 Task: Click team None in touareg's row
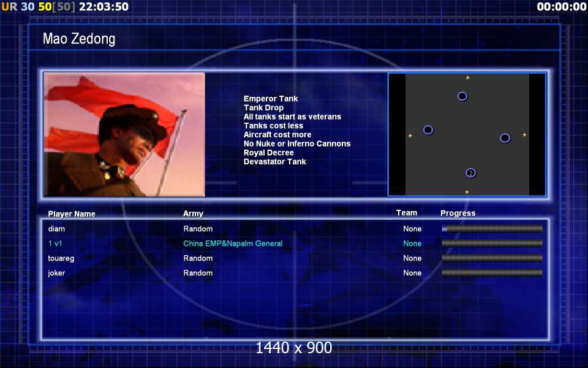pos(412,258)
